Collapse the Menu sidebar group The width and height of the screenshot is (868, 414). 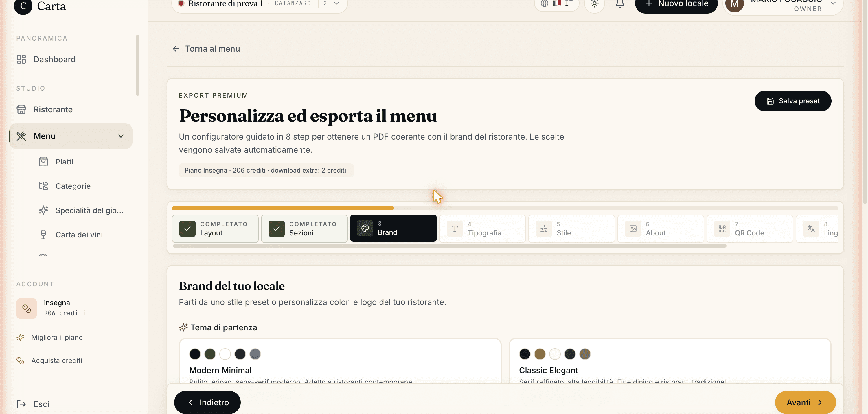coord(121,136)
